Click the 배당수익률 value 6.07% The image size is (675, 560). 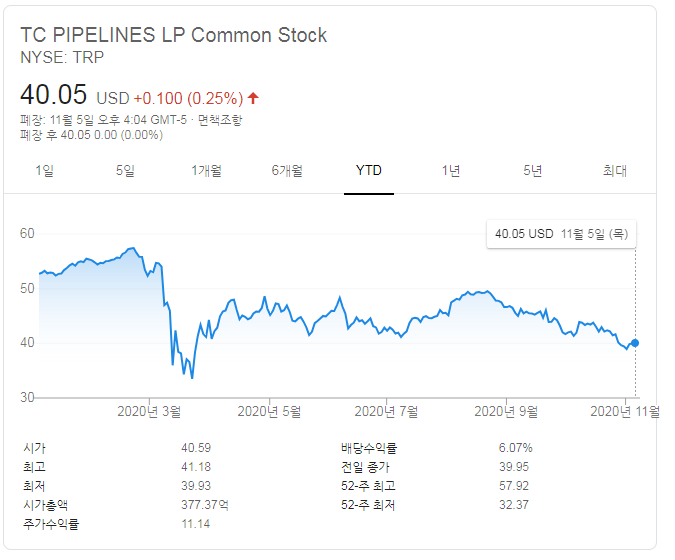(516, 448)
